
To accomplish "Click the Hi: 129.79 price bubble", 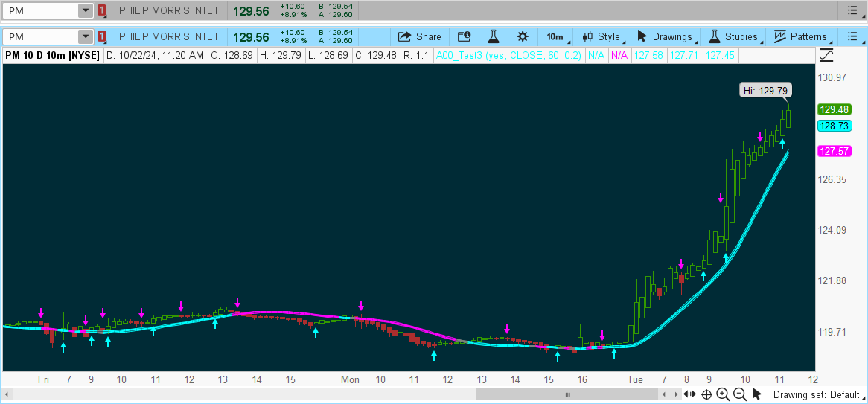I will 767,90.
